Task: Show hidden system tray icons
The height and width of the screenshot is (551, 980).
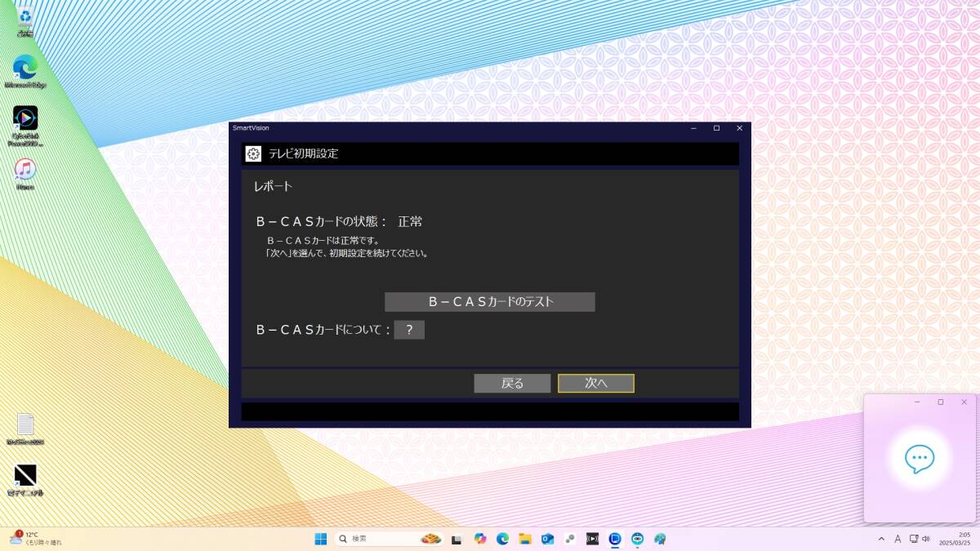Action: 881,539
